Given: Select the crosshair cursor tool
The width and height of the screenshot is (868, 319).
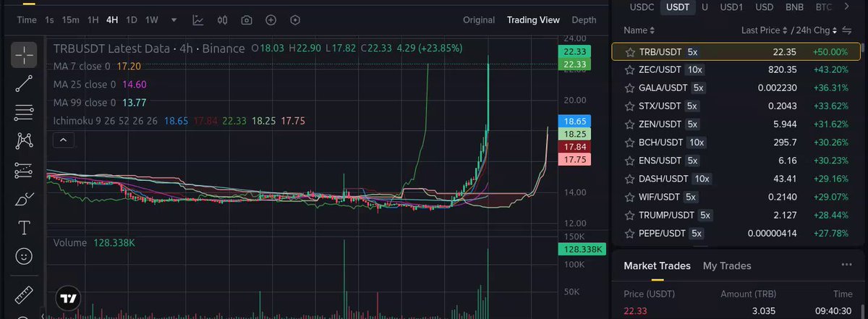Looking at the screenshot, I should click(x=23, y=54).
